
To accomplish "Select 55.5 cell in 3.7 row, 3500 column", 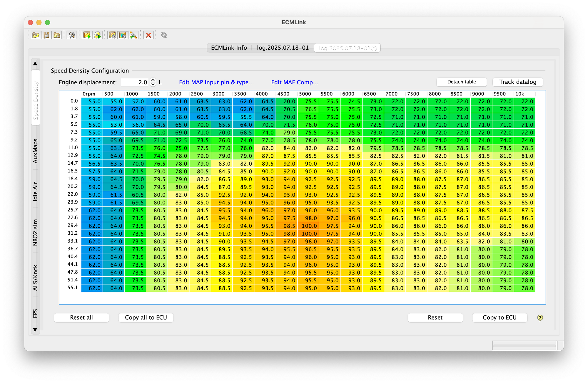I will pos(243,117).
